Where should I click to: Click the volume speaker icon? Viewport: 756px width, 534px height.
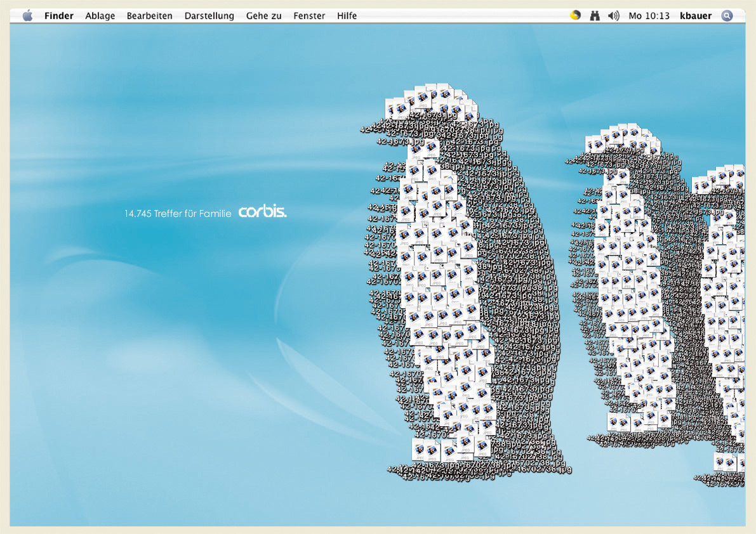point(613,16)
